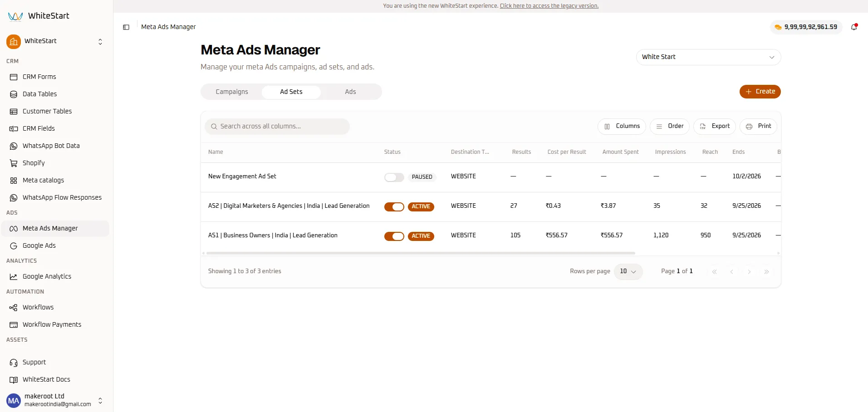868x412 pixels.
Task: Click the Shopify cart icon
Action: [14, 163]
